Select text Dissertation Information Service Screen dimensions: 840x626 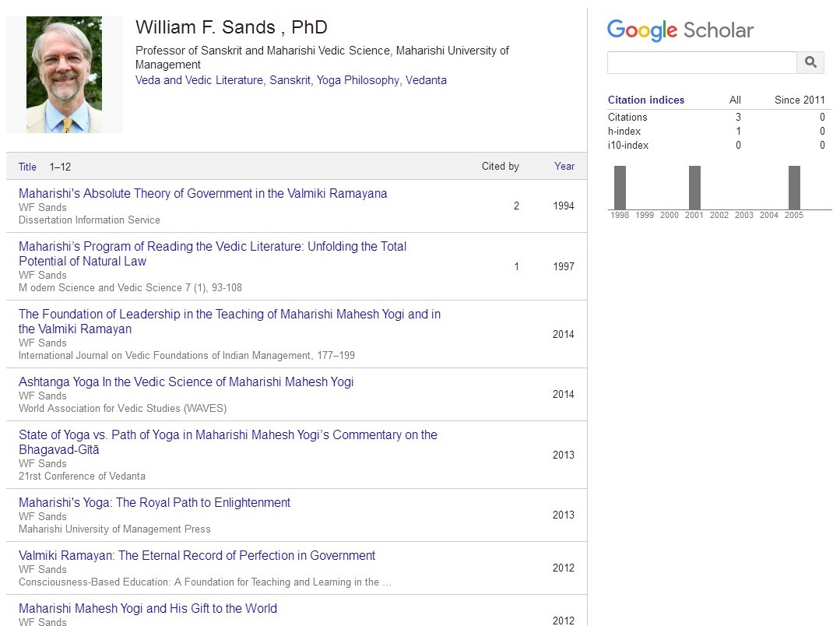point(90,220)
